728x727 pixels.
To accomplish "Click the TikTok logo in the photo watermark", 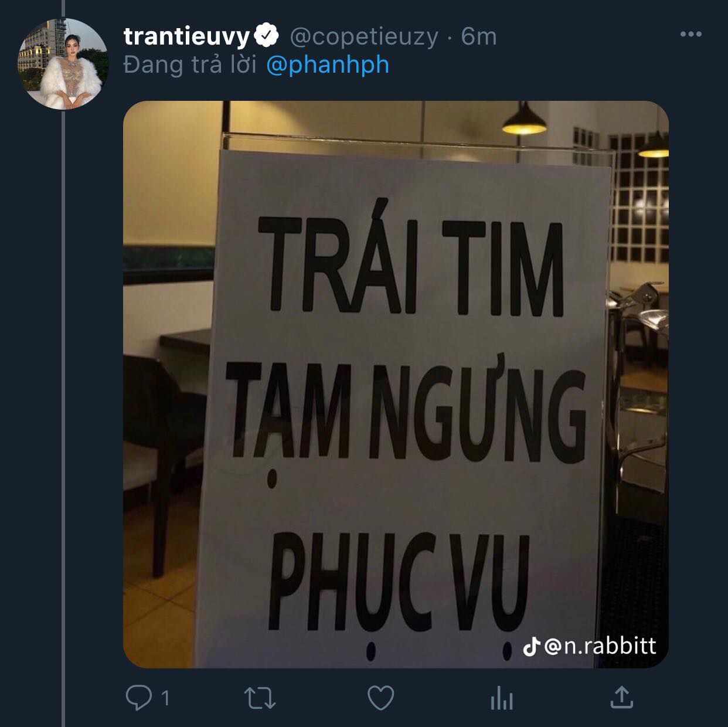I will pyautogui.click(x=531, y=646).
